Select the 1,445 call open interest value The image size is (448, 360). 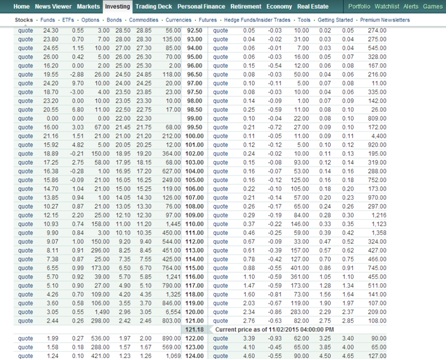click(173, 224)
